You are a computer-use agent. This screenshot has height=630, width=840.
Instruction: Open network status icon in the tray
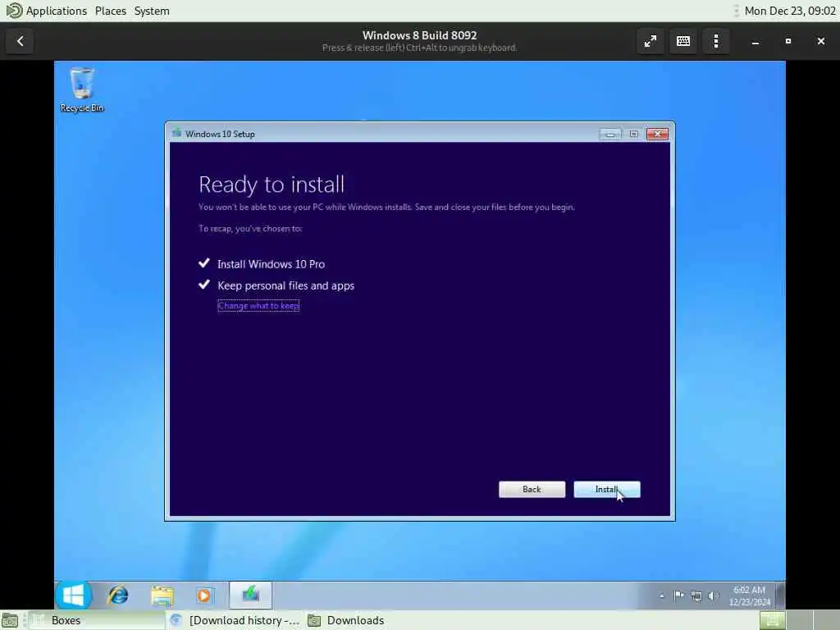[x=696, y=596]
